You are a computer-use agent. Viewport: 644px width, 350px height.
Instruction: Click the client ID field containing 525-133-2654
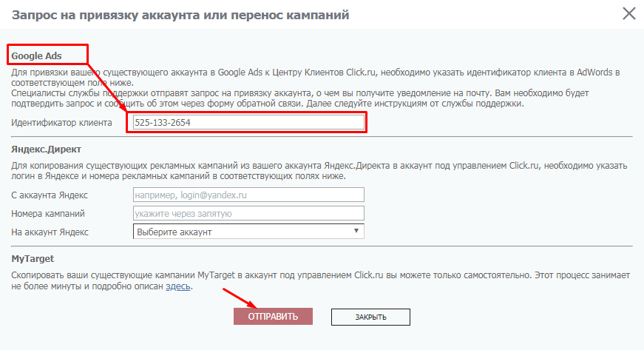pyautogui.click(x=248, y=122)
